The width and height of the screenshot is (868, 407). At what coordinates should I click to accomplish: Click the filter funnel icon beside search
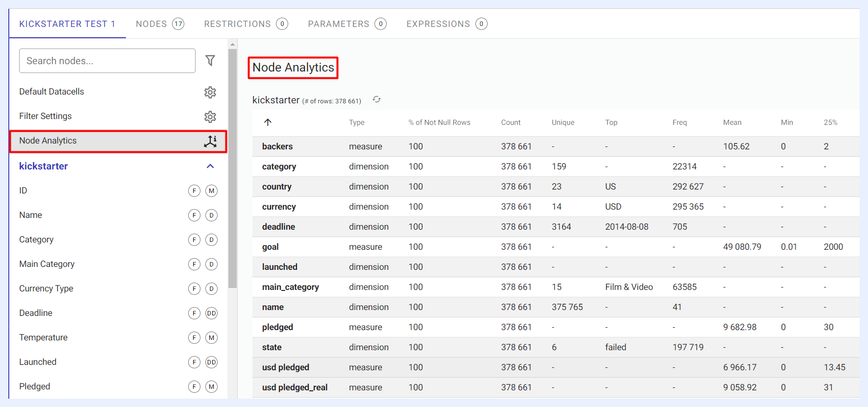(x=210, y=60)
